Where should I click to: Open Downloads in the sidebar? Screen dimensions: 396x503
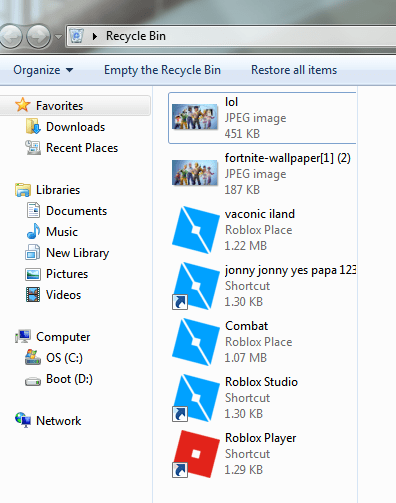(x=75, y=127)
